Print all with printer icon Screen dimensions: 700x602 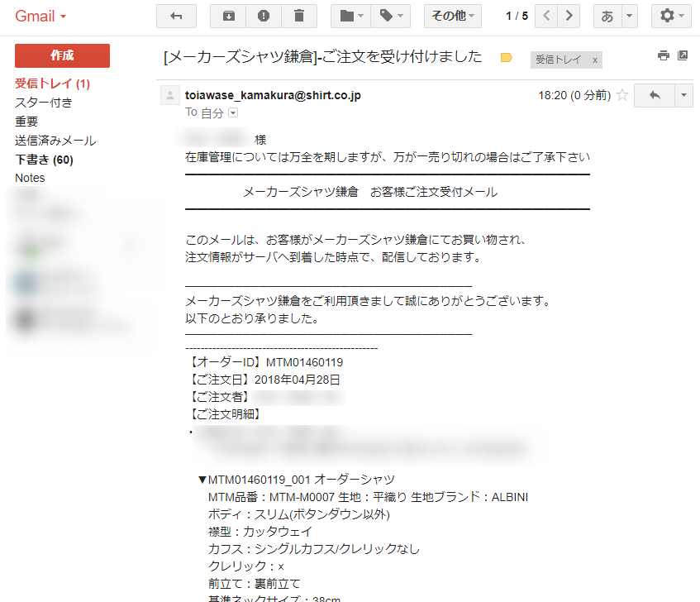pyautogui.click(x=664, y=55)
